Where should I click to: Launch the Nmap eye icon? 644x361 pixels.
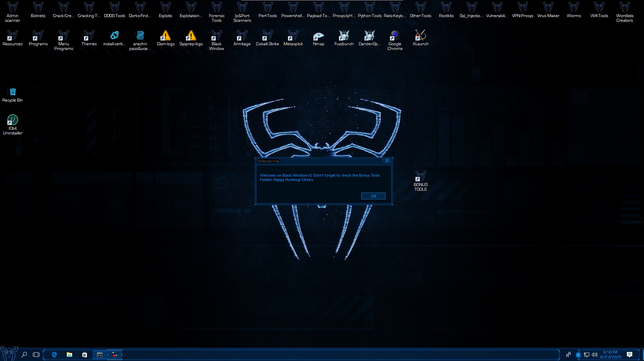click(x=318, y=38)
